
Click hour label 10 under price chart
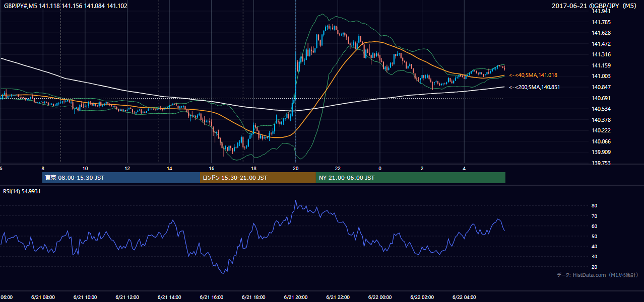[85, 168]
